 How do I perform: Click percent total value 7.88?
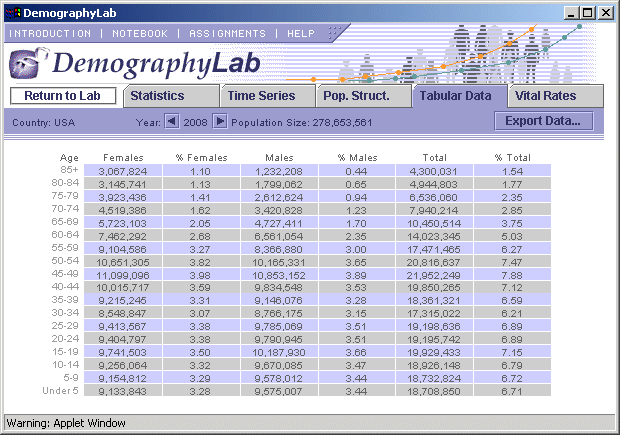[512, 276]
